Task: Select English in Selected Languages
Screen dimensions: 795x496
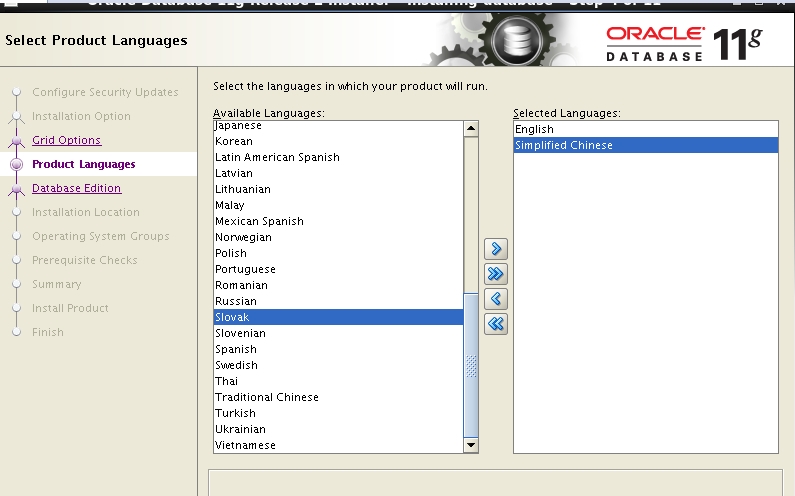Action: (x=646, y=129)
